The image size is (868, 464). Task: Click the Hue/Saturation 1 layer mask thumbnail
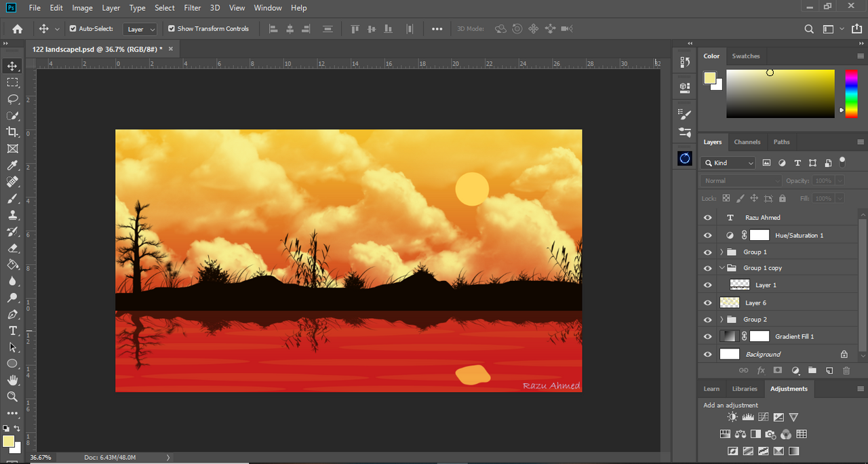coord(759,235)
